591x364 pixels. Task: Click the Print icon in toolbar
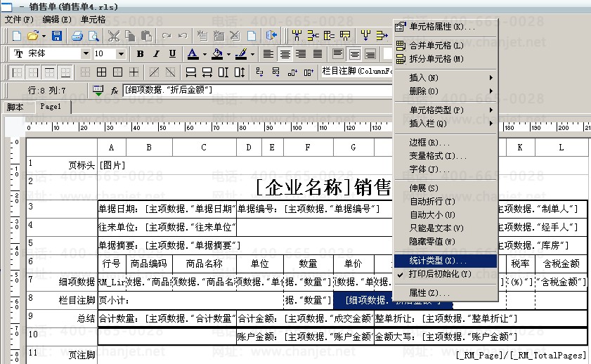pyautogui.click(x=76, y=35)
